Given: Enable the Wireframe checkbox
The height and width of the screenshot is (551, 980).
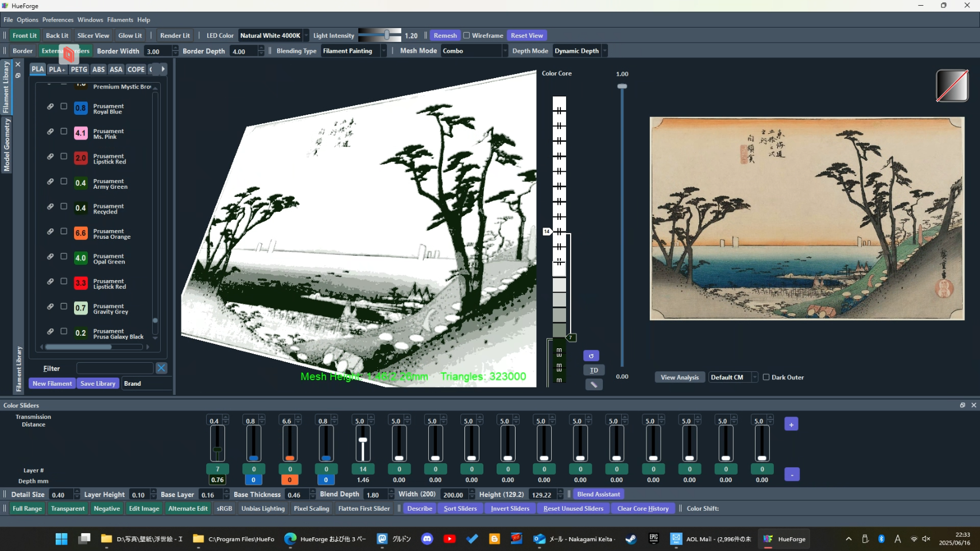Looking at the screenshot, I should [467, 35].
